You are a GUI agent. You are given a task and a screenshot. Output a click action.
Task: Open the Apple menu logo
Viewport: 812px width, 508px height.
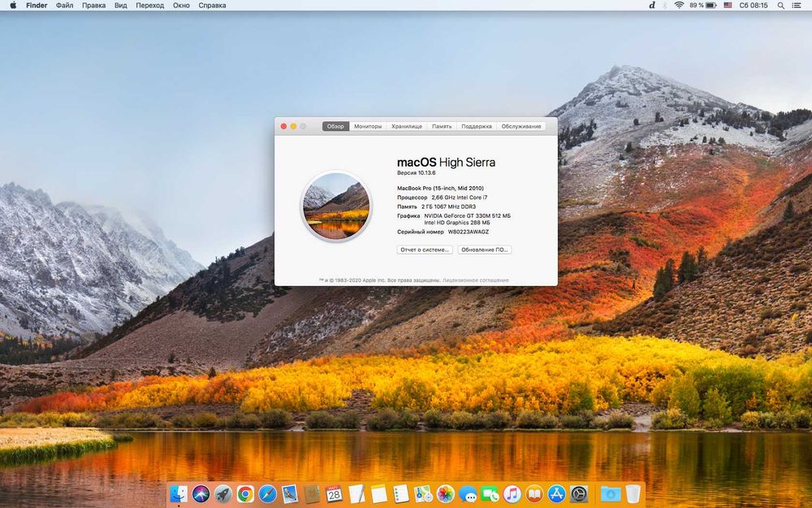[13, 5]
